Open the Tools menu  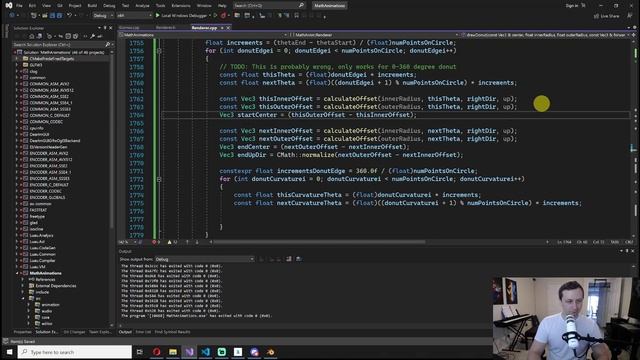(160, 6)
